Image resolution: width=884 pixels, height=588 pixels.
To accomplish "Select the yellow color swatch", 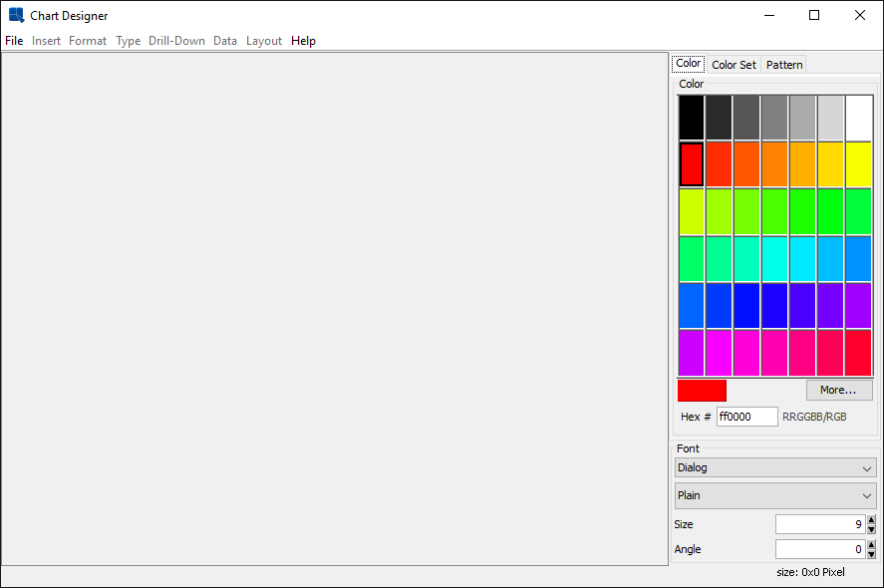I will [x=859, y=164].
